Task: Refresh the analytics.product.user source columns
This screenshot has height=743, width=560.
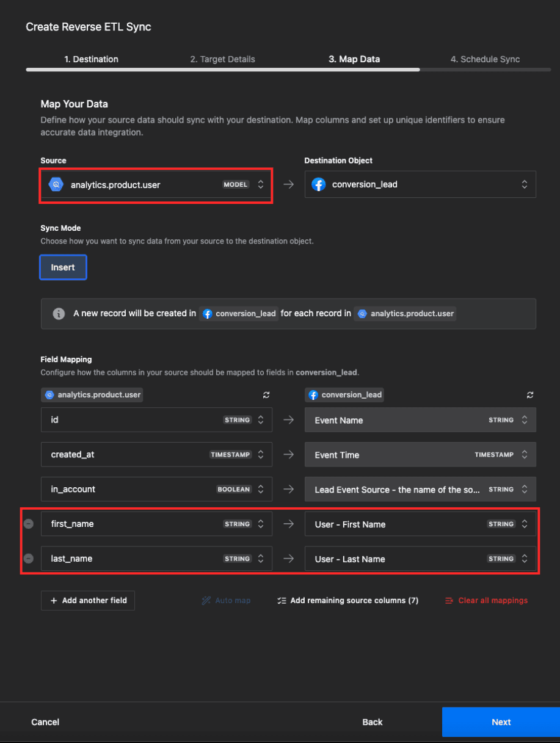Action: click(x=266, y=395)
